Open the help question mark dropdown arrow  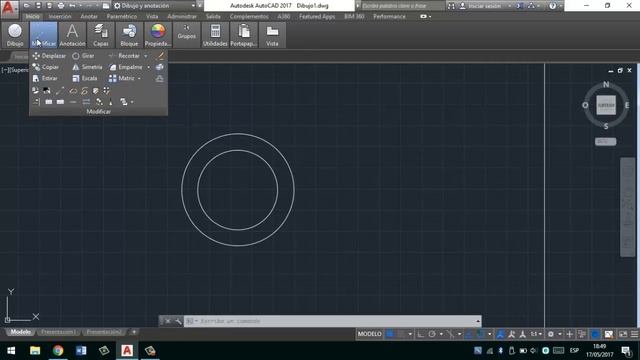[x=560, y=6]
